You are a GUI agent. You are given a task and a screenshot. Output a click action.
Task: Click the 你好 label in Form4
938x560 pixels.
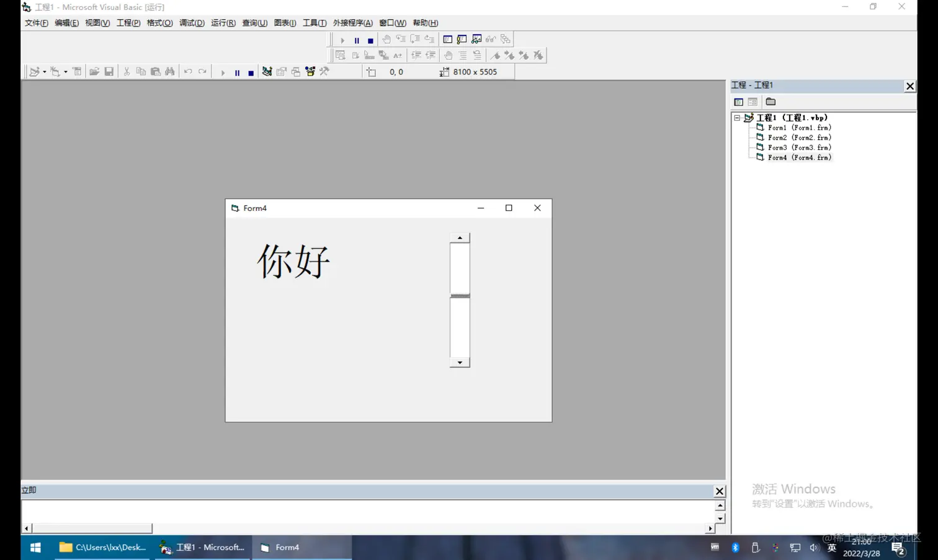point(293,261)
